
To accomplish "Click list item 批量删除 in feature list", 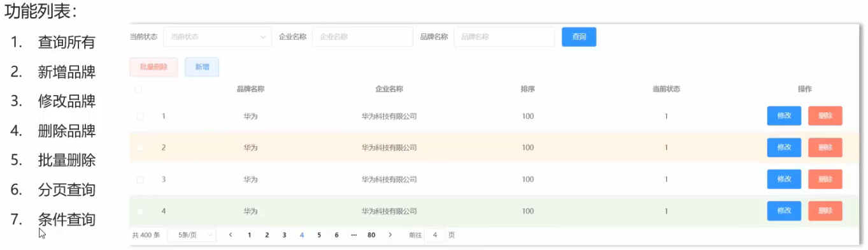I will 67,161.
